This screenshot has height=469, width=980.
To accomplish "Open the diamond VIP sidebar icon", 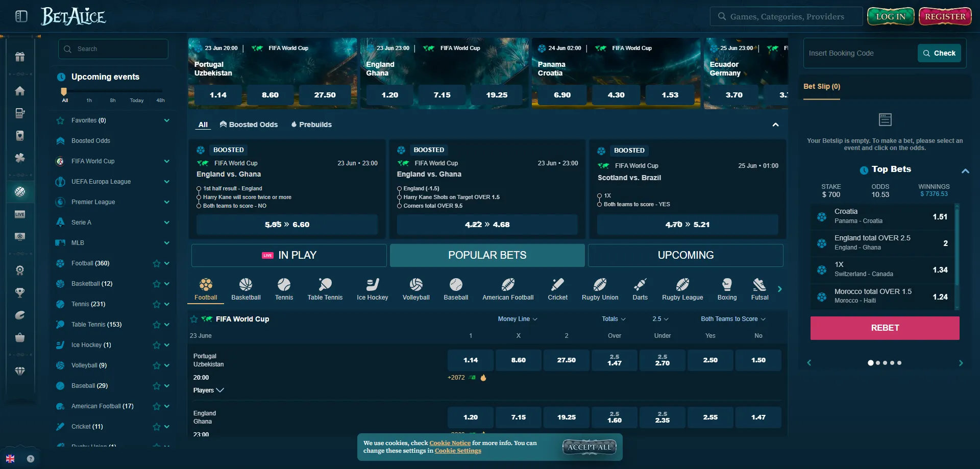I will click(20, 372).
